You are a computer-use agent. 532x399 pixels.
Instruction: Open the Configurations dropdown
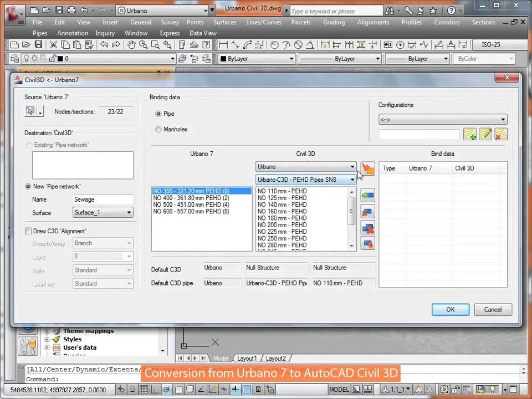point(443,120)
